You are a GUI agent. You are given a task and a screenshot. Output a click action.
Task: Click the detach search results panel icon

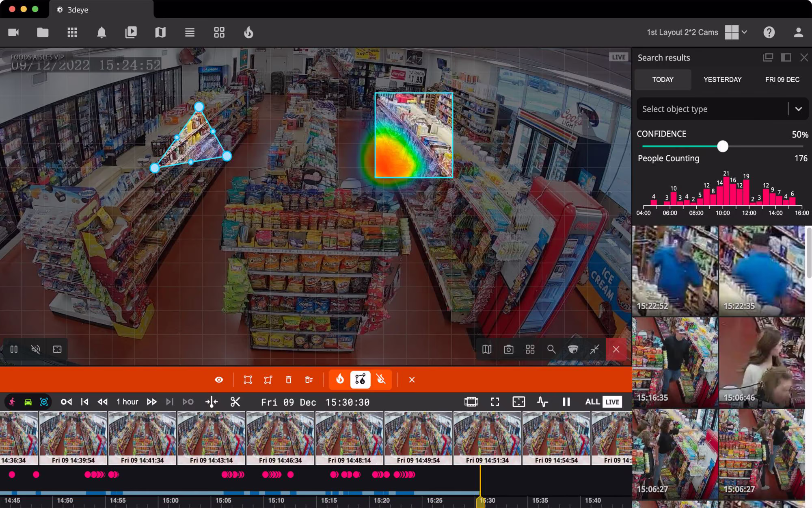pos(768,57)
